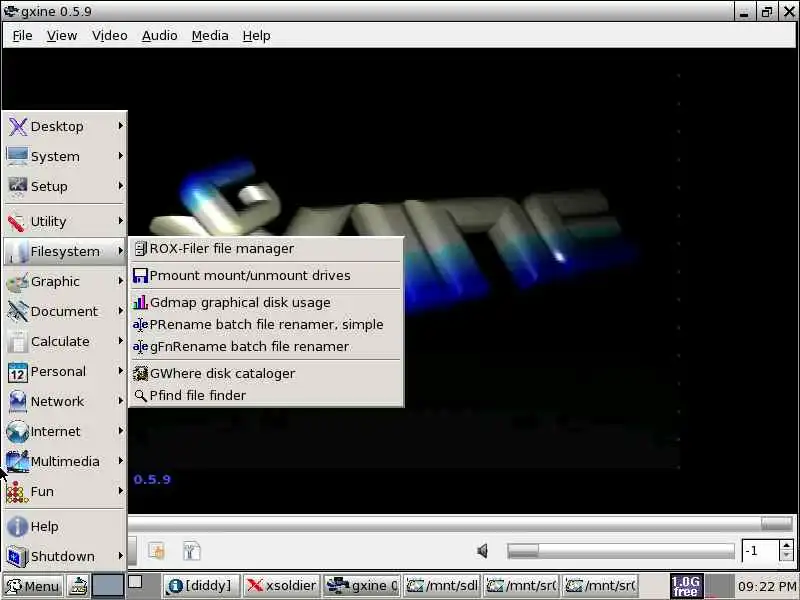This screenshot has height=600, width=800.
Task: Click the Personal calendar icon
Action: click(x=17, y=372)
